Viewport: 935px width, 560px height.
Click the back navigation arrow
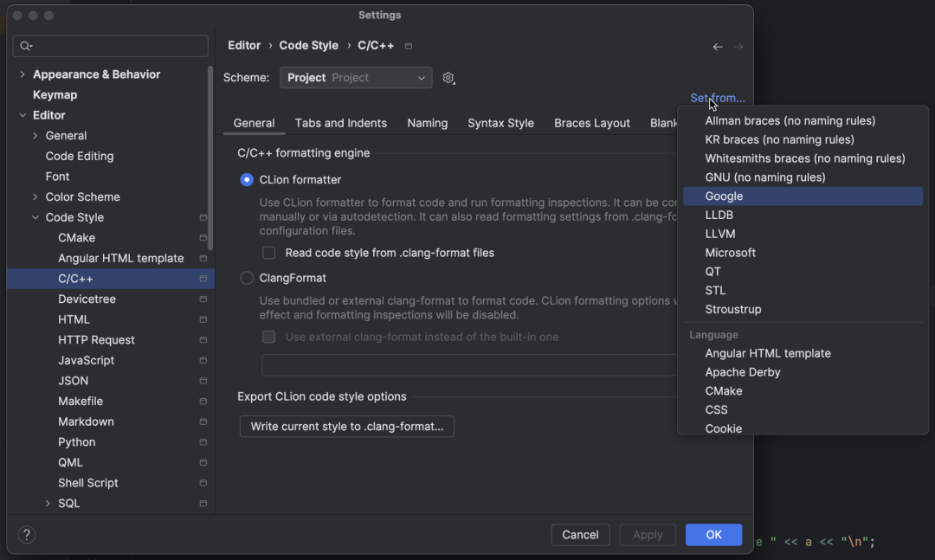click(718, 47)
